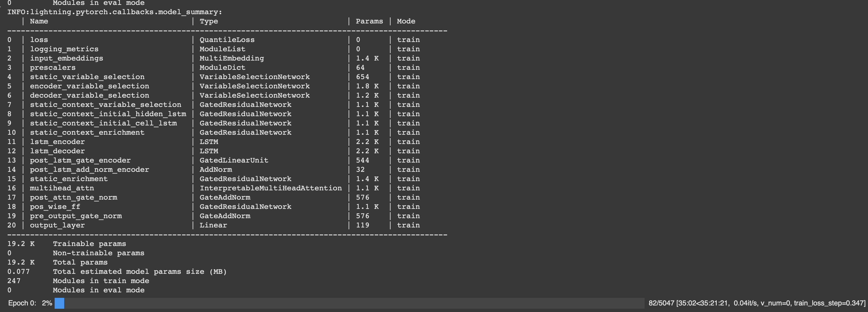Viewport: 868px width, 312px height.
Task: Click the 82/5047 iteration counter text
Action: 661,303
